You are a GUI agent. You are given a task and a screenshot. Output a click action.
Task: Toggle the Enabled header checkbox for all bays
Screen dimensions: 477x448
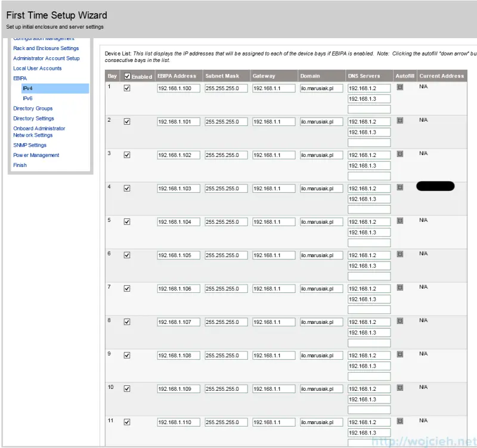127,76
